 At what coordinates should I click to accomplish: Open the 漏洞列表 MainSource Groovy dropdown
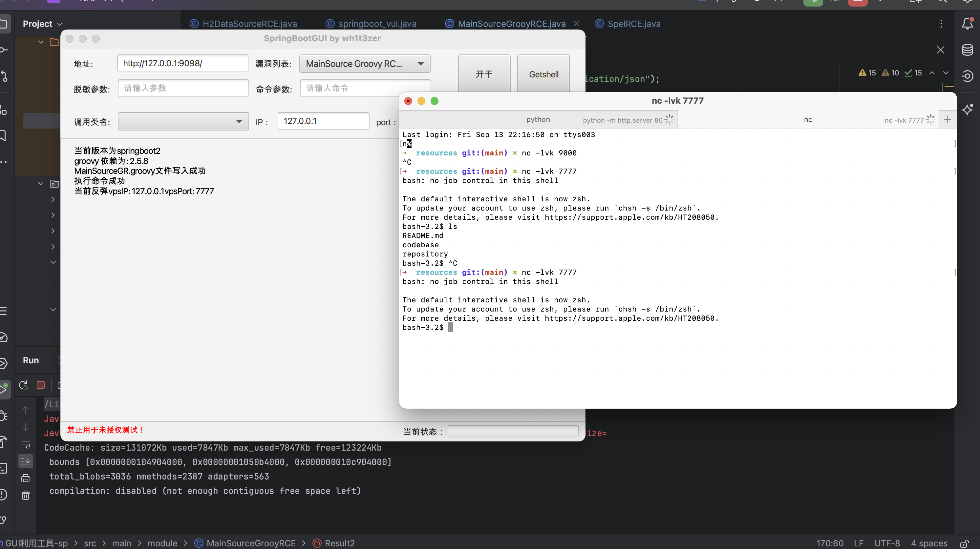click(364, 64)
